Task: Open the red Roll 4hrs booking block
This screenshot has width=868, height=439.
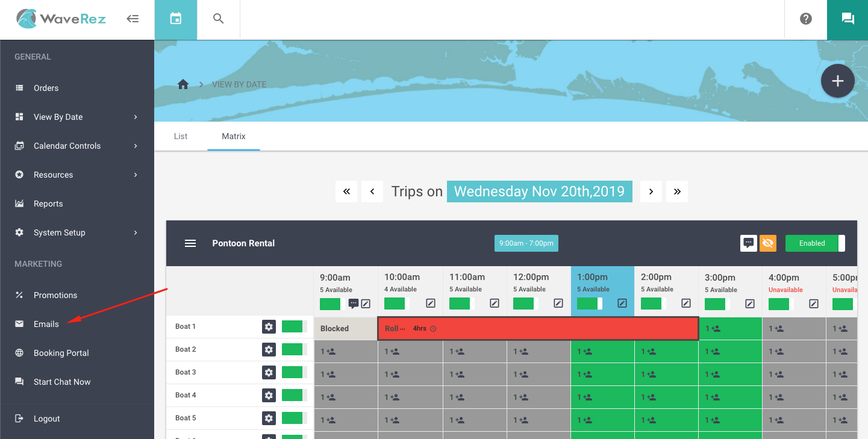Action: (538, 329)
